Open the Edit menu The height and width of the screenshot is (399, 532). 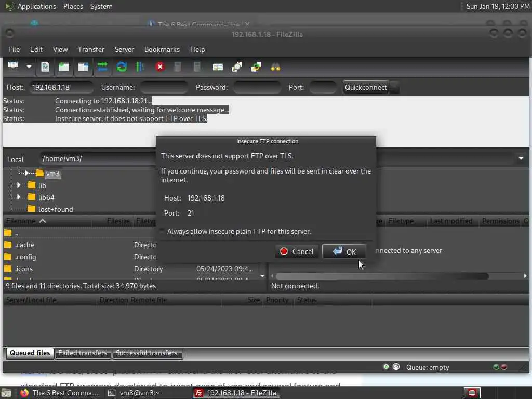[x=36, y=49]
